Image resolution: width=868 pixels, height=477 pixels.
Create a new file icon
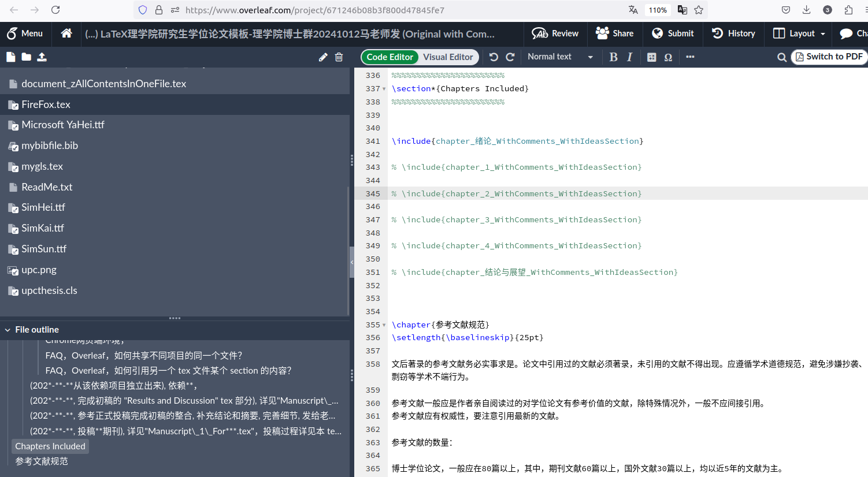coord(11,57)
